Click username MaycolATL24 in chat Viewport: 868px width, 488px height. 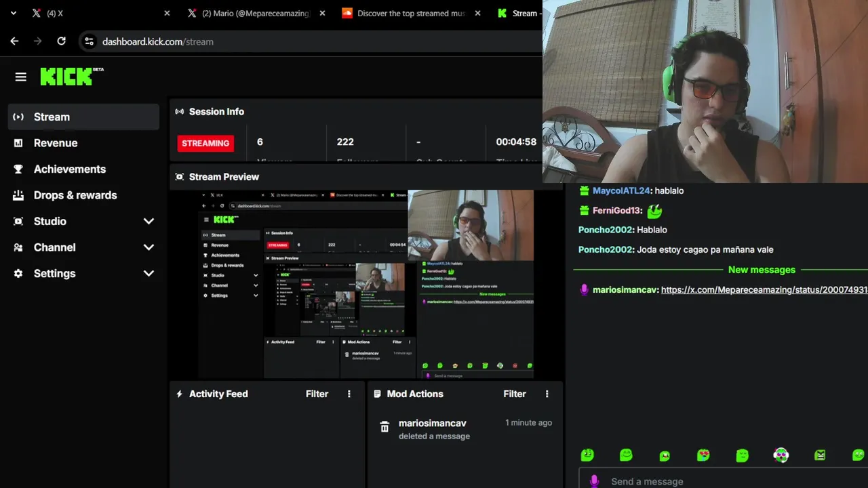[x=622, y=191]
